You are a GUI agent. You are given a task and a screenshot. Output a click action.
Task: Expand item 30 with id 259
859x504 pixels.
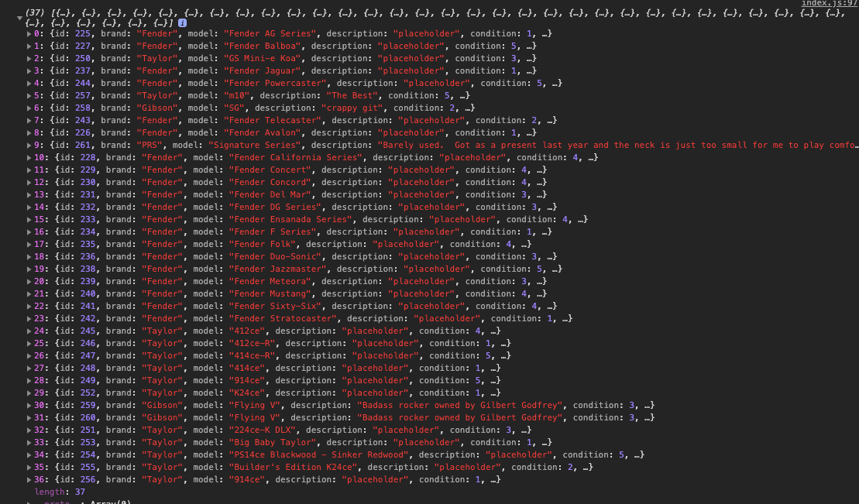(x=29, y=406)
